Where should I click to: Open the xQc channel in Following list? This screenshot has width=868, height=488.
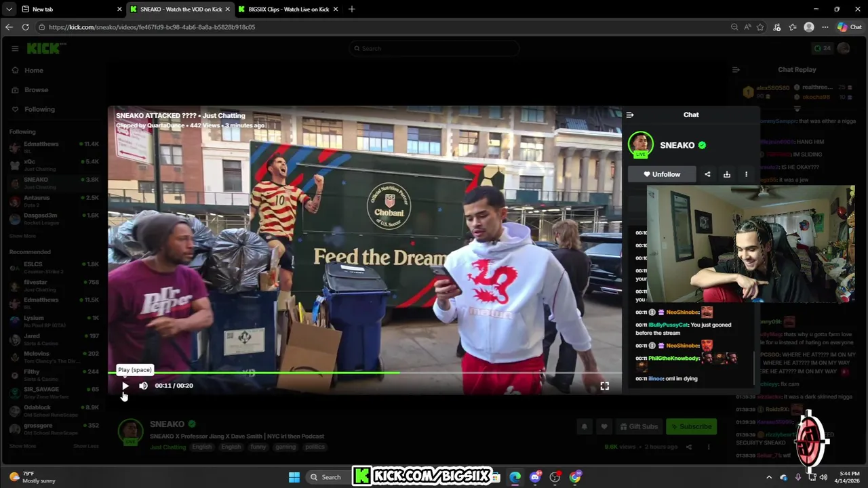coord(54,165)
